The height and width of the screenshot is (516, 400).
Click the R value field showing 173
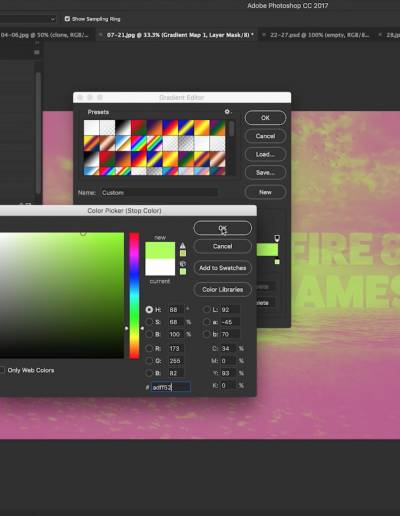pyautogui.click(x=176, y=349)
